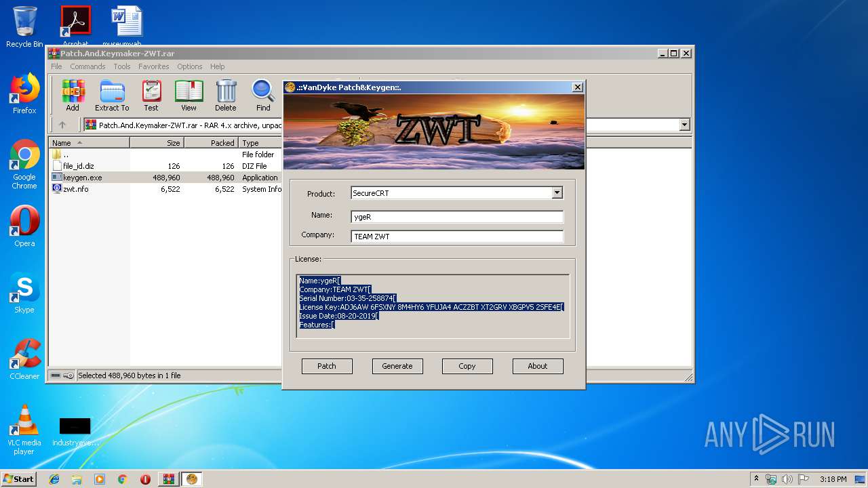Select the keygen.exe file row
This screenshot has width=868, height=488.
point(165,178)
